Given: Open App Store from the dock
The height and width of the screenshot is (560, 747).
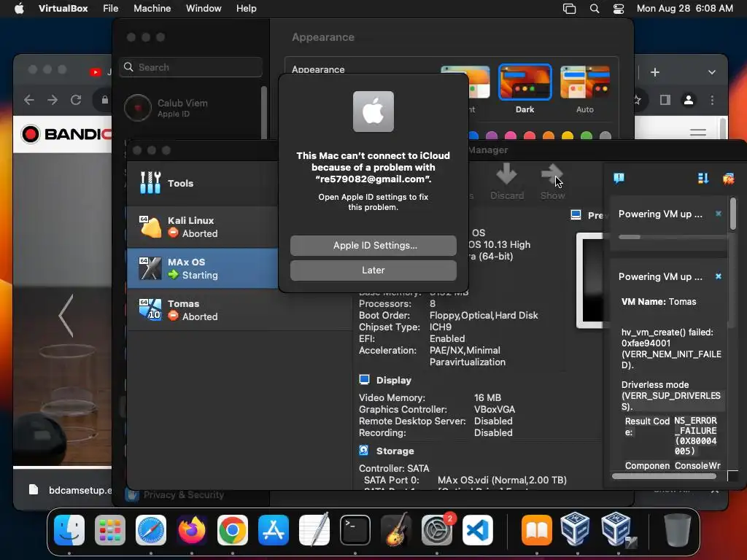Looking at the screenshot, I should [274, 530].
